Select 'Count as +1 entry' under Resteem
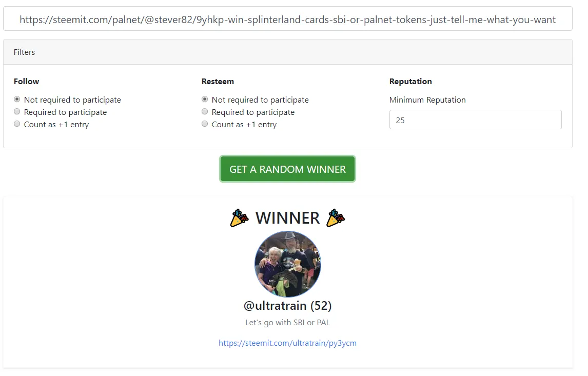588x376 pixels. [205, 124]
